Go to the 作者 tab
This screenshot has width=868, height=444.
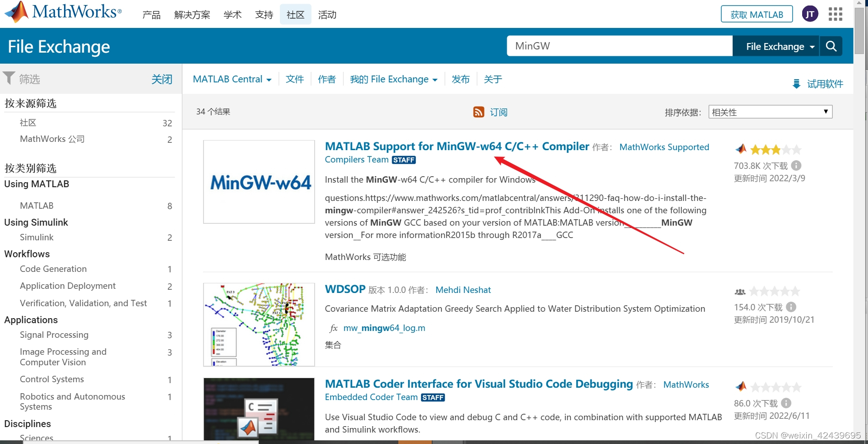tap(327, 79)
